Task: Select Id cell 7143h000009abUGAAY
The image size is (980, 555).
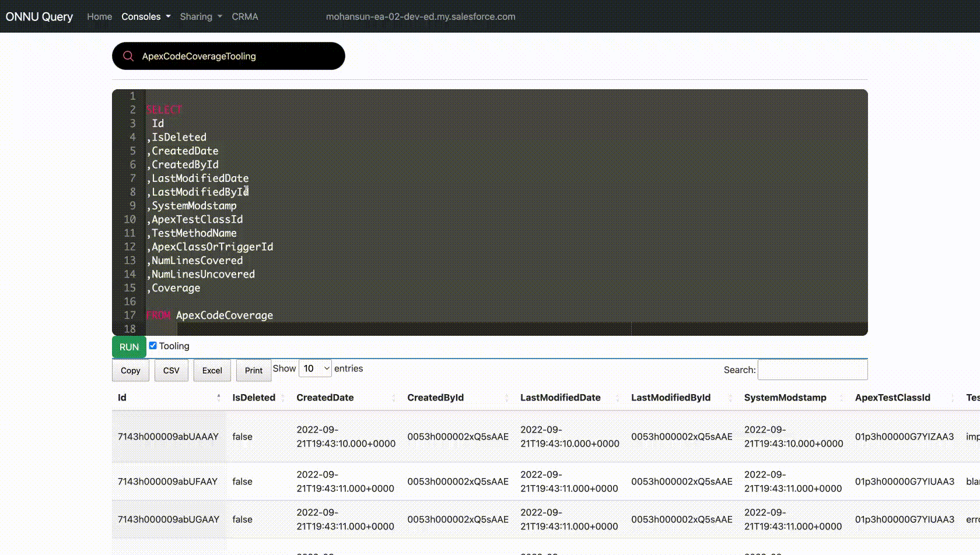Action: click(168, 519)
